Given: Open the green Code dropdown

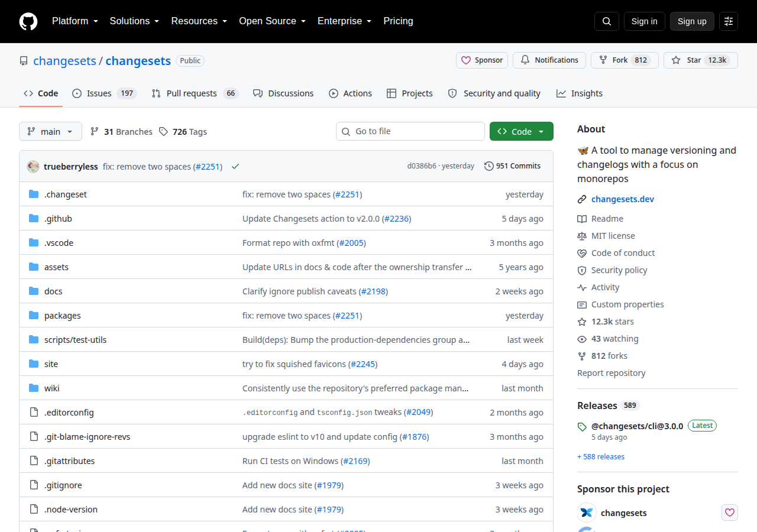Looking at the screenshot, I should click(x=522, y=131).
